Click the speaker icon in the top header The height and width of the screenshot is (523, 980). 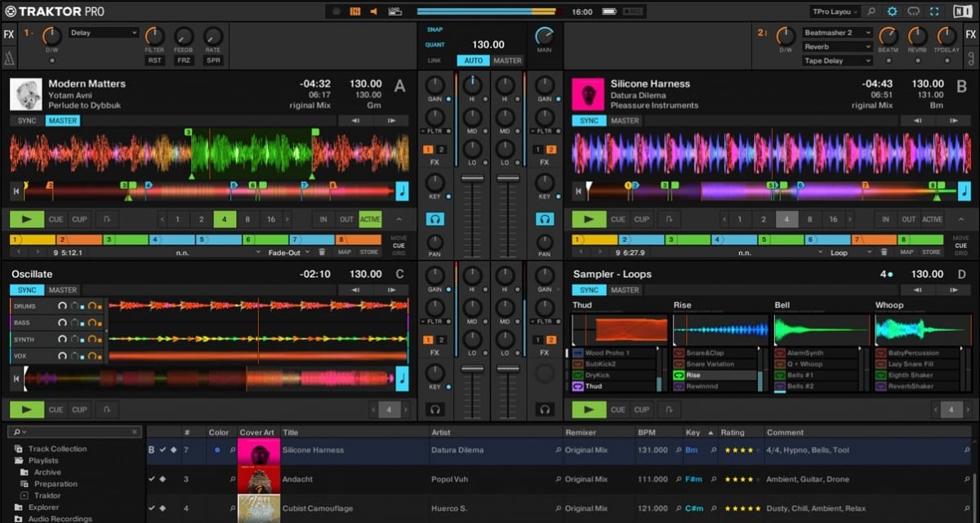(374, 11)
